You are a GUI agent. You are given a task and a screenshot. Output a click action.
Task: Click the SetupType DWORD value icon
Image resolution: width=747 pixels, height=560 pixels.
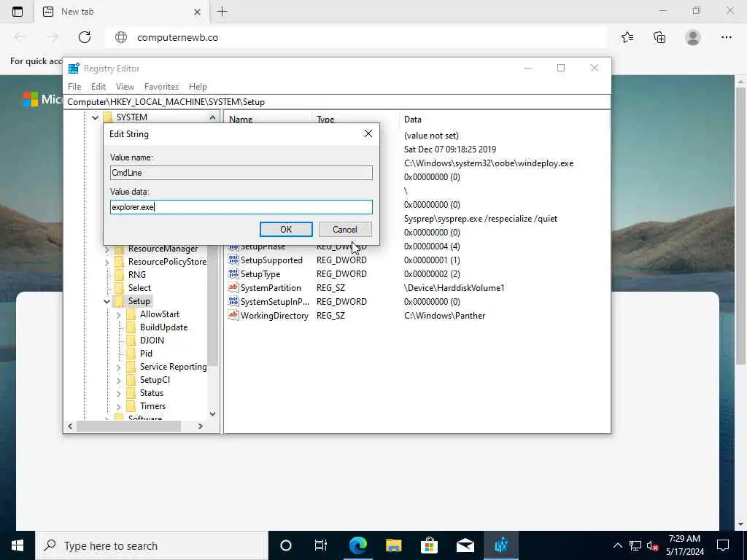[233, 274]
